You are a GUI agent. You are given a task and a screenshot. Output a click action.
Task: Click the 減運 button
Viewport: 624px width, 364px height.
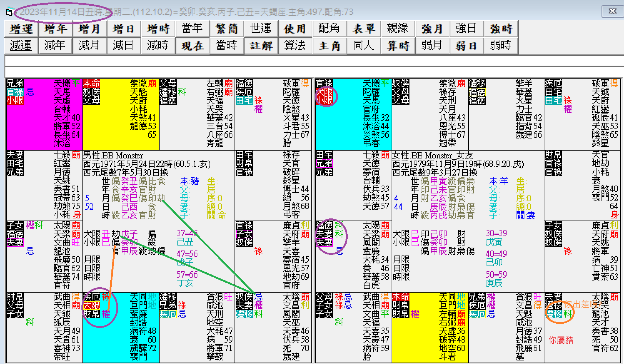tap(21, 45)
